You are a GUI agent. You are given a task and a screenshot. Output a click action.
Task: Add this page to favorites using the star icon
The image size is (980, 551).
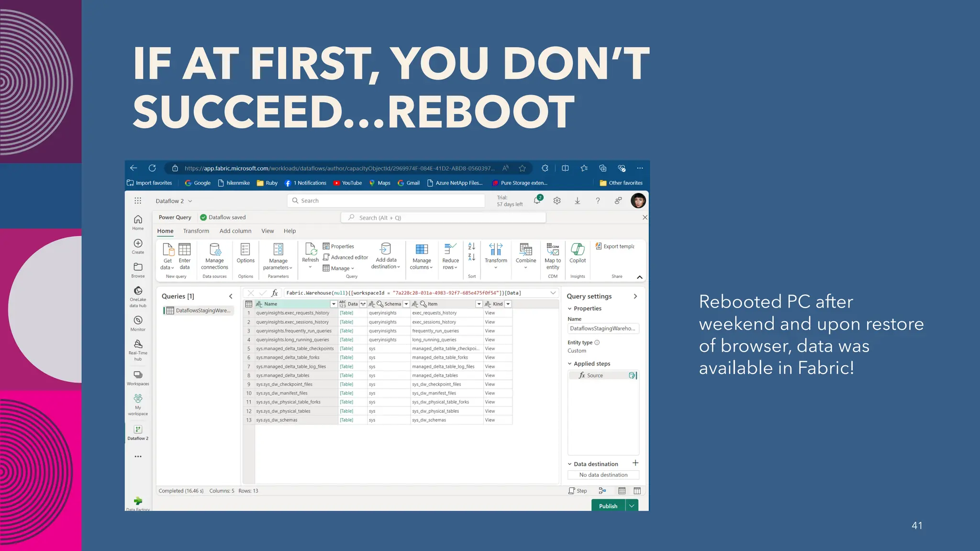522,168
